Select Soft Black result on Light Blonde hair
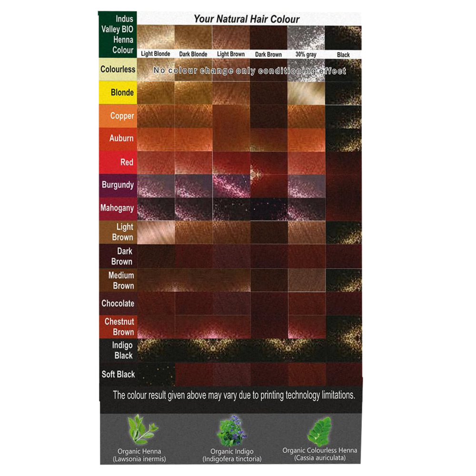 tap(156, 374)
